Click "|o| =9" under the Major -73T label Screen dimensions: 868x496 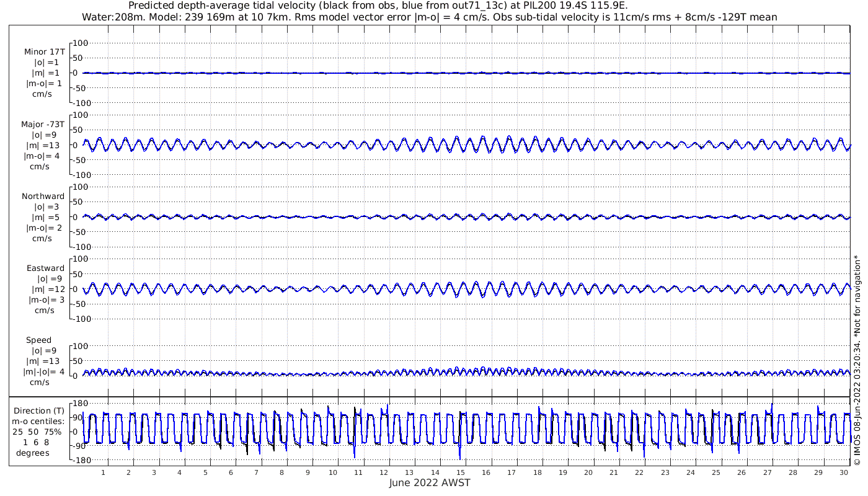(44, 135)
